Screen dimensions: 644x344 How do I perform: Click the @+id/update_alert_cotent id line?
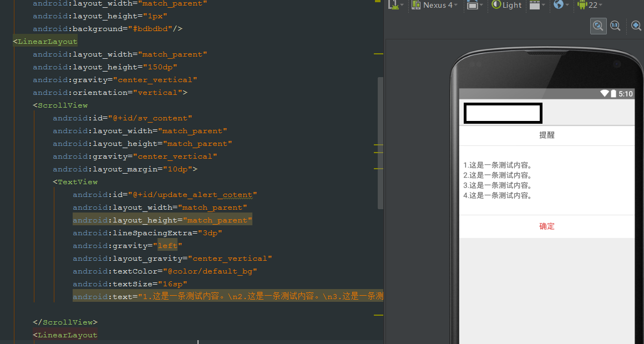click(x=165, y=194)
